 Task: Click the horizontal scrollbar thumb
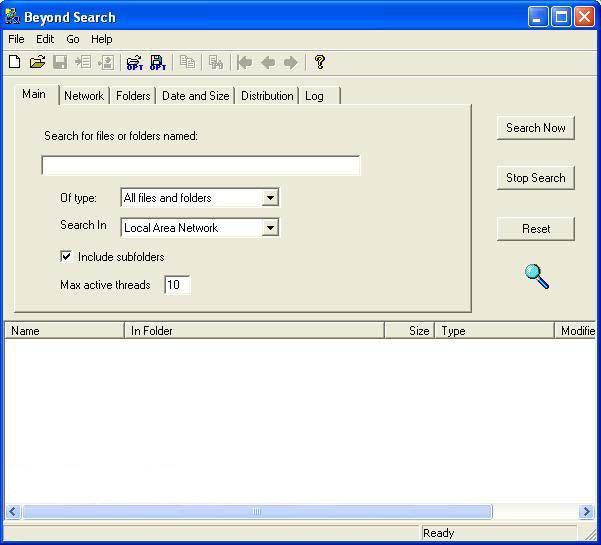pyautogui.click(x=257, y=511)
